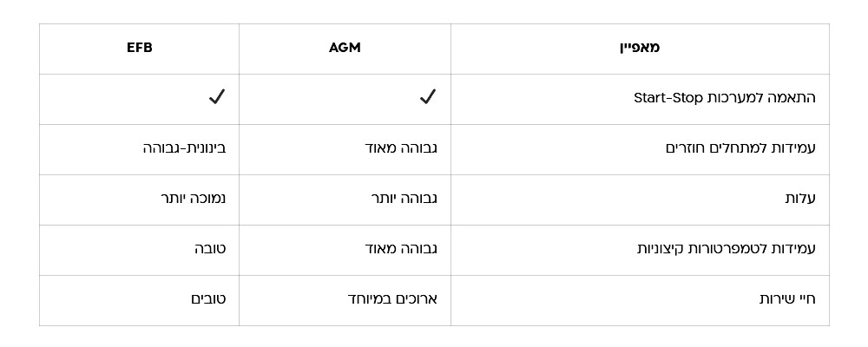Select the חיי שירות row label
868x347 pixels.
point(787,299)
